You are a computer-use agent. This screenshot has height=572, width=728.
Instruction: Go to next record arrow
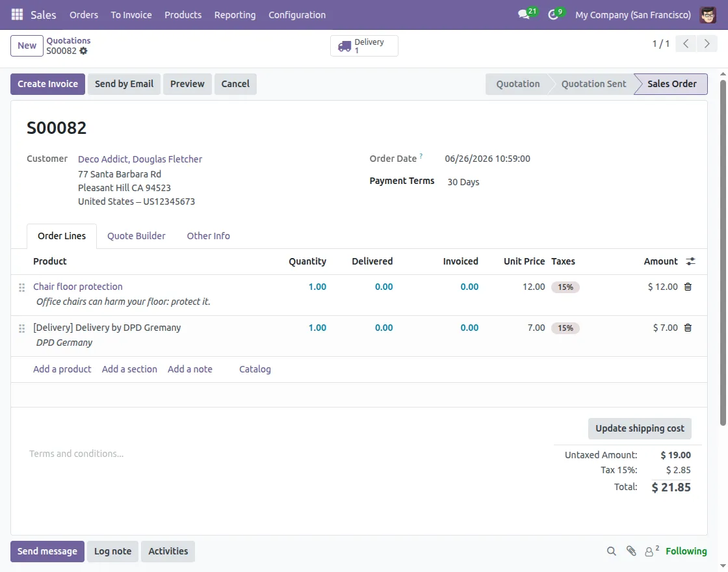coord(707,44)
